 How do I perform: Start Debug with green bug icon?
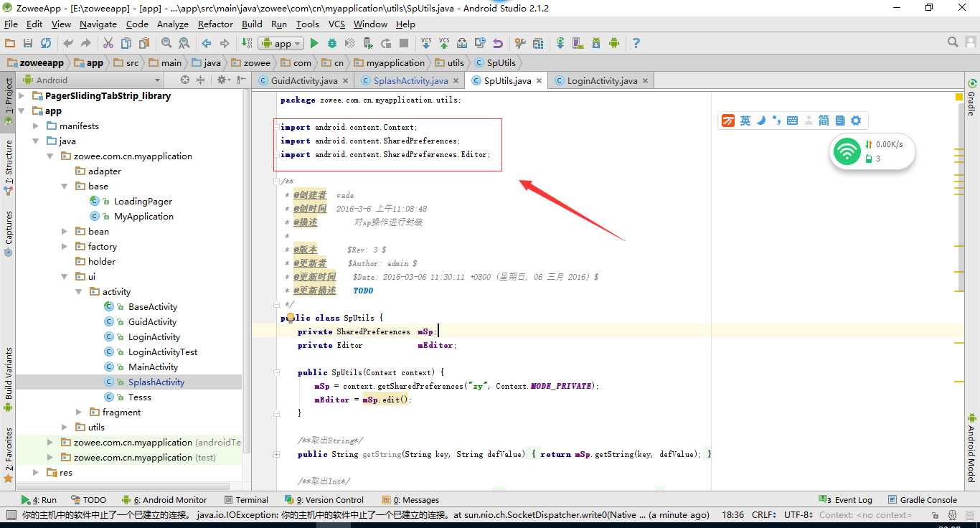332,43
